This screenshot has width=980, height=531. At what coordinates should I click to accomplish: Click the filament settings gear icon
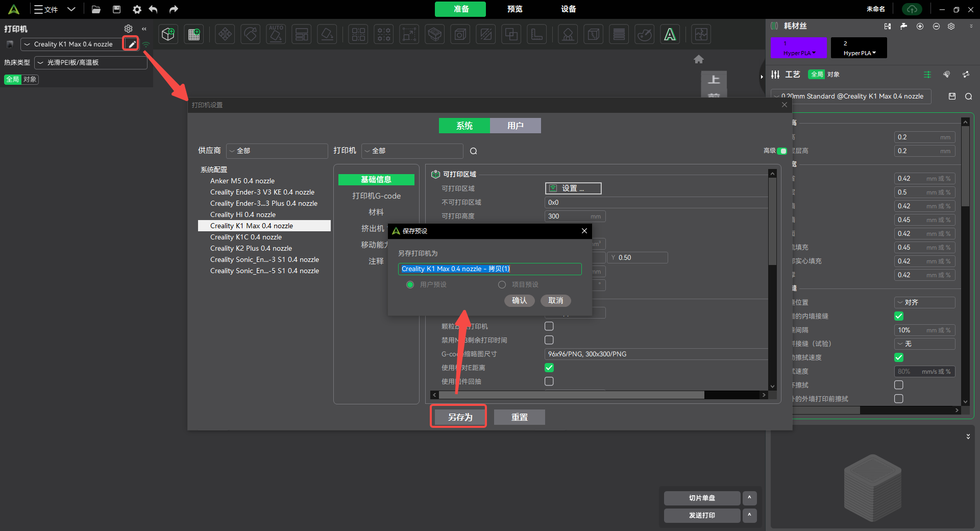951,26
